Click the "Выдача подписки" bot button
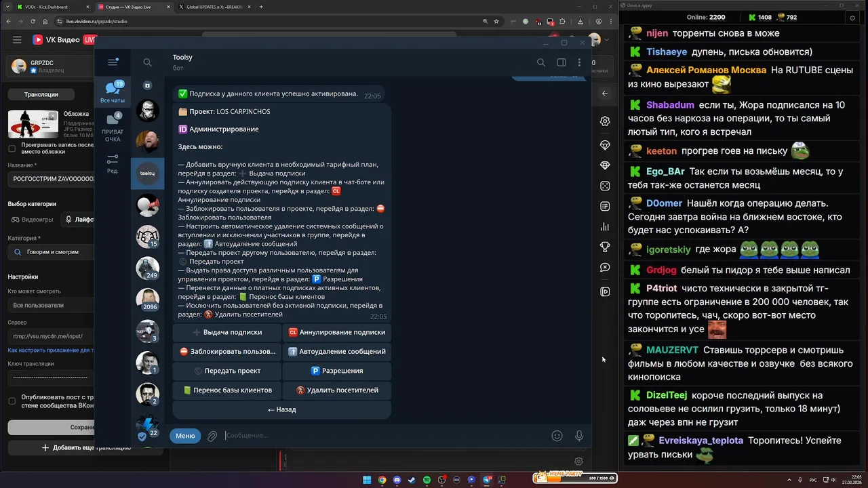Screen dimensions: 868x488 (x=227, y=332)
